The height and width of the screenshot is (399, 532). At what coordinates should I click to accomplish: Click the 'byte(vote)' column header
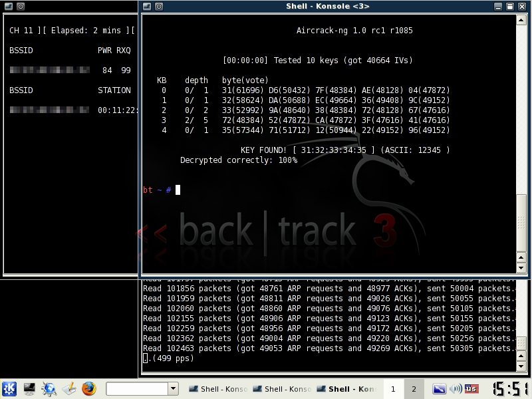[x=245, y=80]
